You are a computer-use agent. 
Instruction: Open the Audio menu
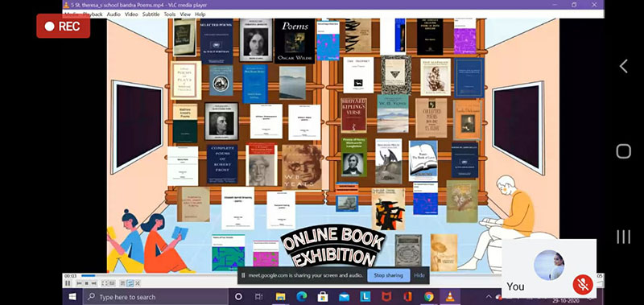point(114,14)
